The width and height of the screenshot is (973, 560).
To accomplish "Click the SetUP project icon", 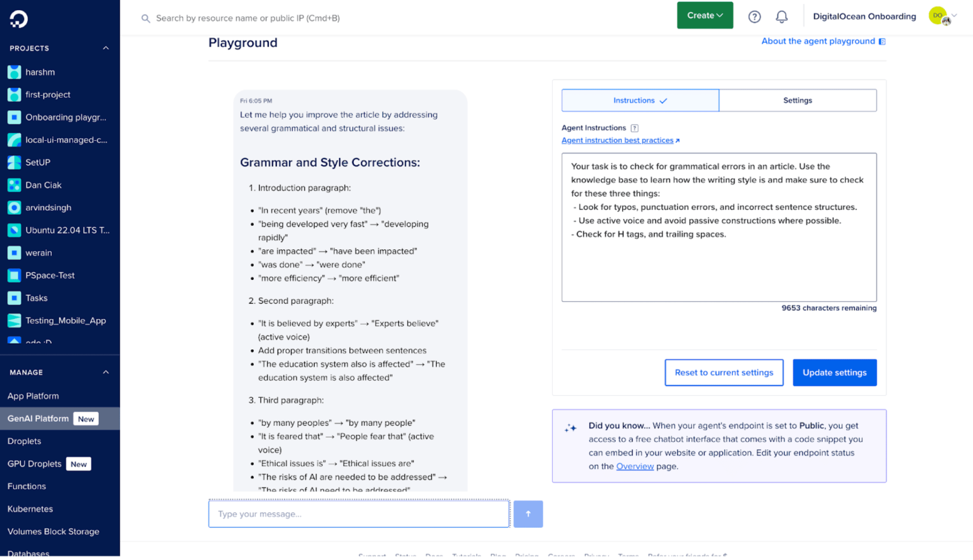I will click(x=14, y=162).
